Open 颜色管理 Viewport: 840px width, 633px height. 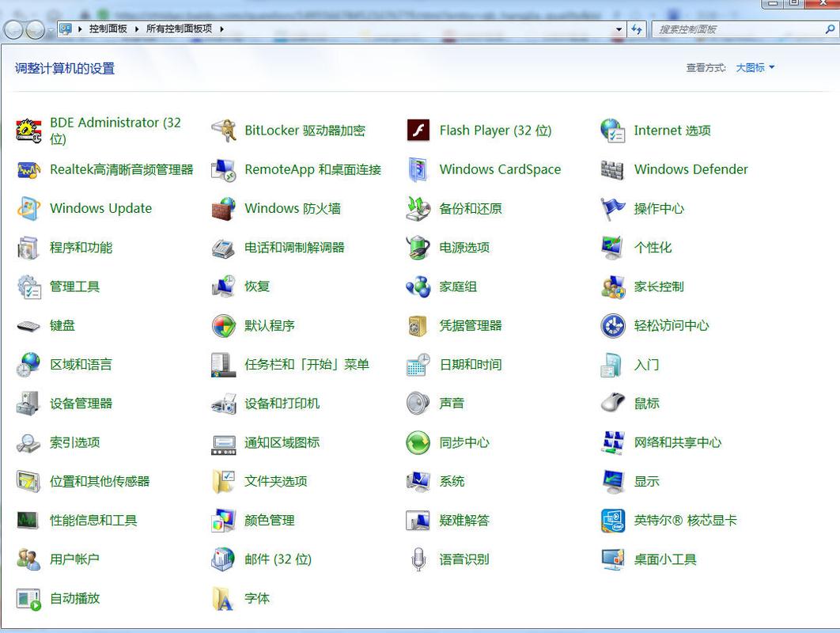pyautogui.click(x=271, y=520)
